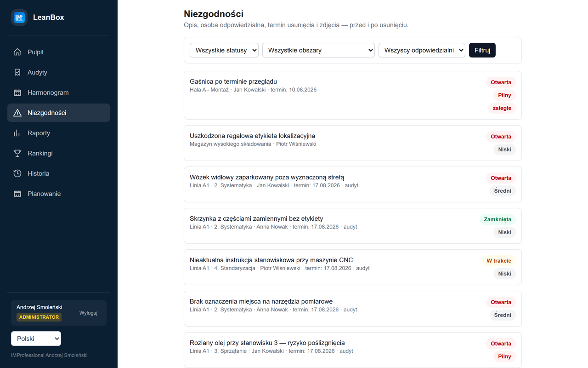Click the LeanBox brand name
Screen dimensions: 588x368
[x=49, y=17]
